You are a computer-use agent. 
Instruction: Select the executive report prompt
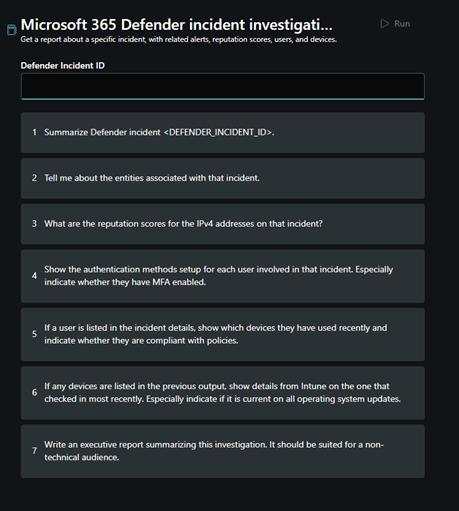[223, 451]
